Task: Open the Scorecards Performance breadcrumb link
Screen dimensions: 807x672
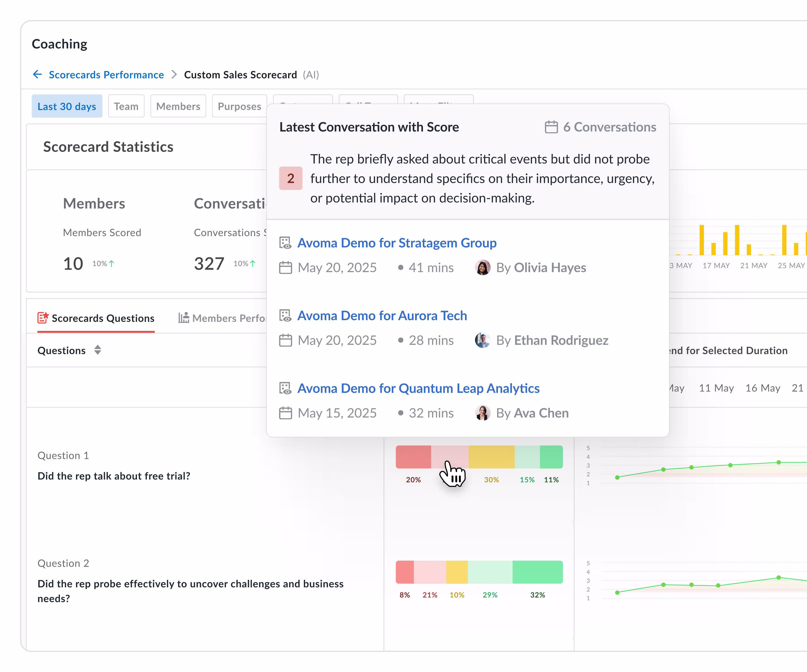Action: click(106, 75)
